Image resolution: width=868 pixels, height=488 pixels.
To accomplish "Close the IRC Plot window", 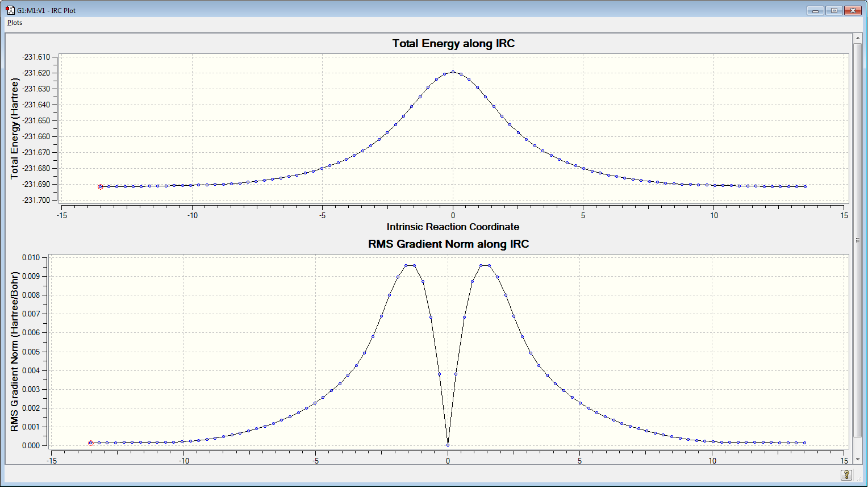I will point(853,10).
